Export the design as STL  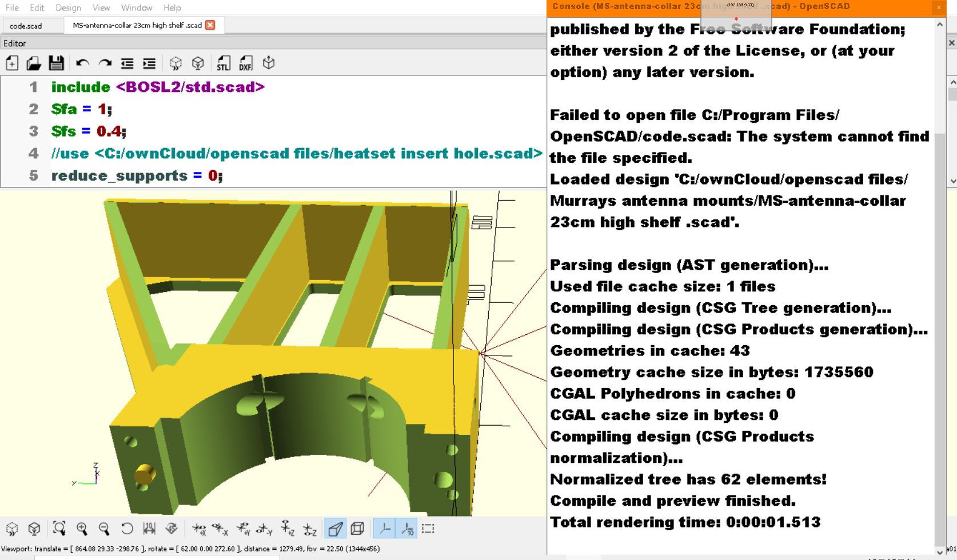point(223,63)
